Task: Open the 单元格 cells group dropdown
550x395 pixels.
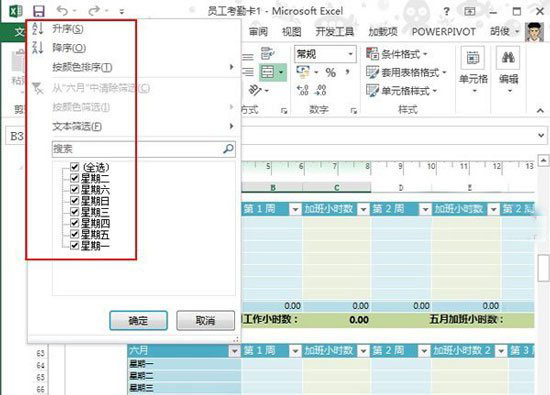Action: (473, 70)
